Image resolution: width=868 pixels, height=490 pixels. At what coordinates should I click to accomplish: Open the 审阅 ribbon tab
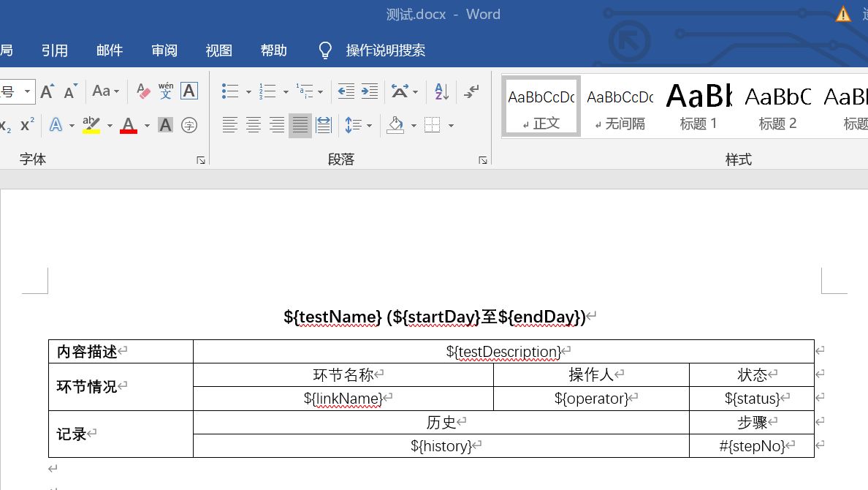coord(164,50)
